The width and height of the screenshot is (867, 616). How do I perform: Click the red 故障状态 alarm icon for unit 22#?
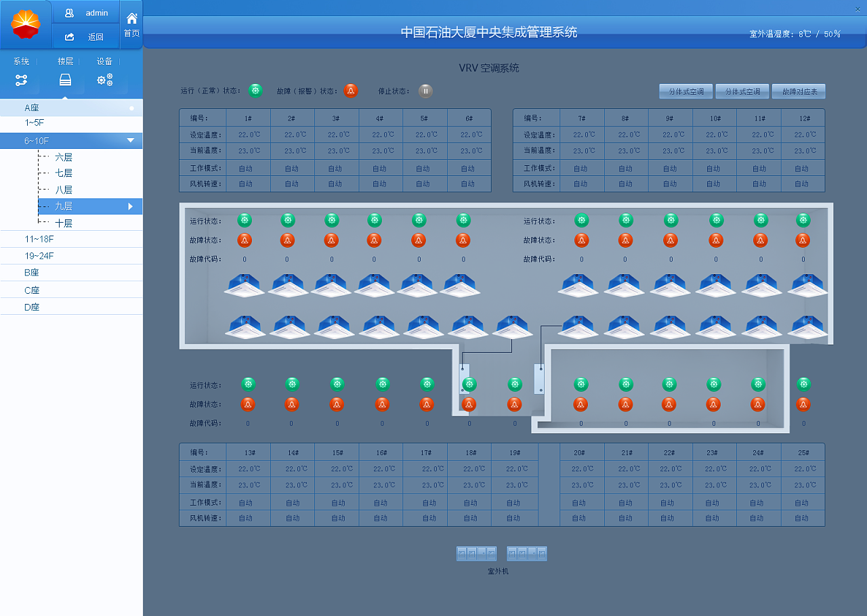tap(669, 404)
